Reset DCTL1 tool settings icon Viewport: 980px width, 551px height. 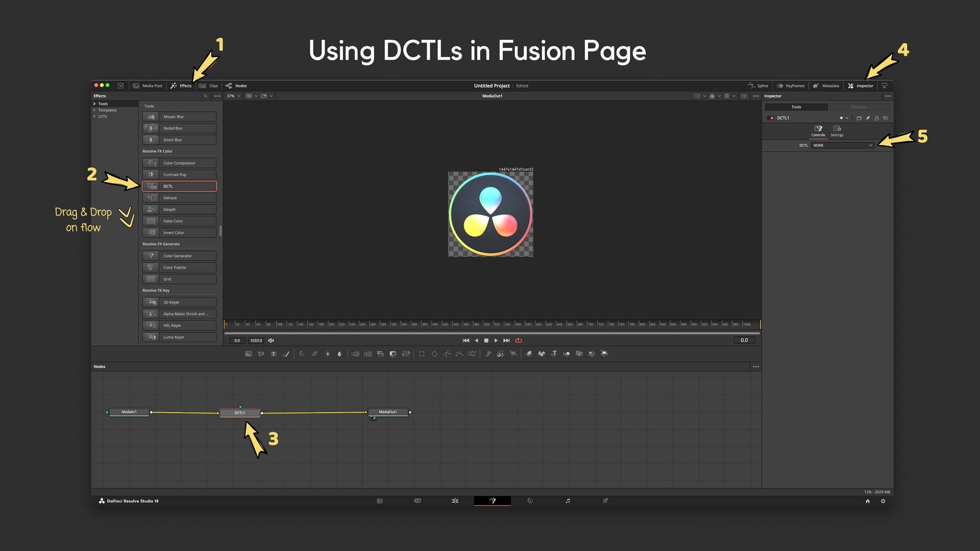pos(885,118)
